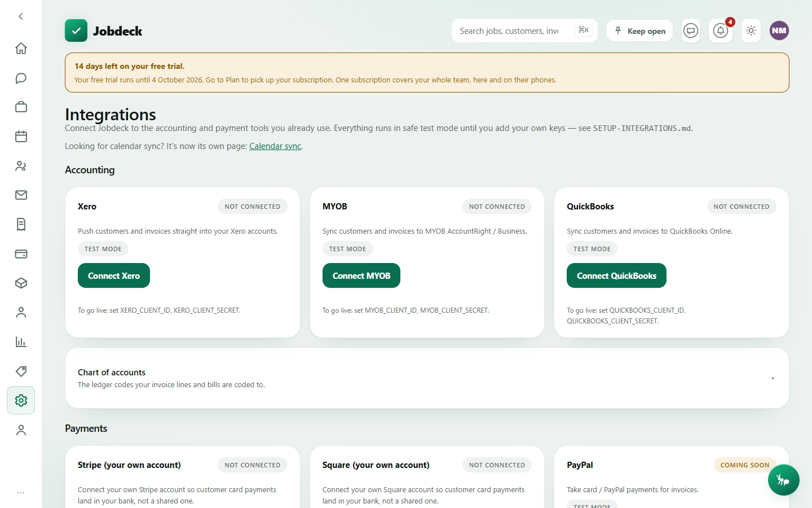This screenshot has height=508, width=812.
Task: Click the disclosure arrow on Chart of accounts
Action: [x=773, y=378]
